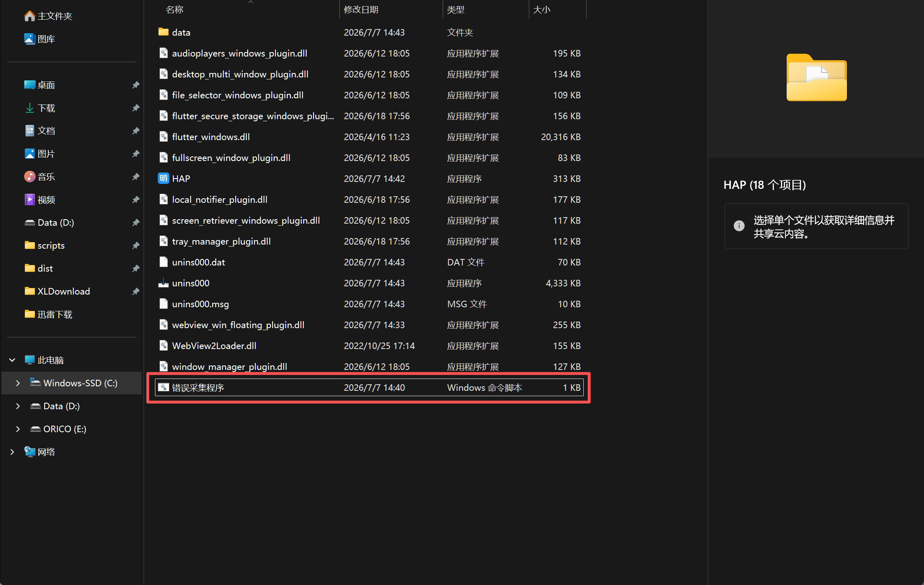Select the data folder icon
This screenshot has width=924, height=585.
163,32
